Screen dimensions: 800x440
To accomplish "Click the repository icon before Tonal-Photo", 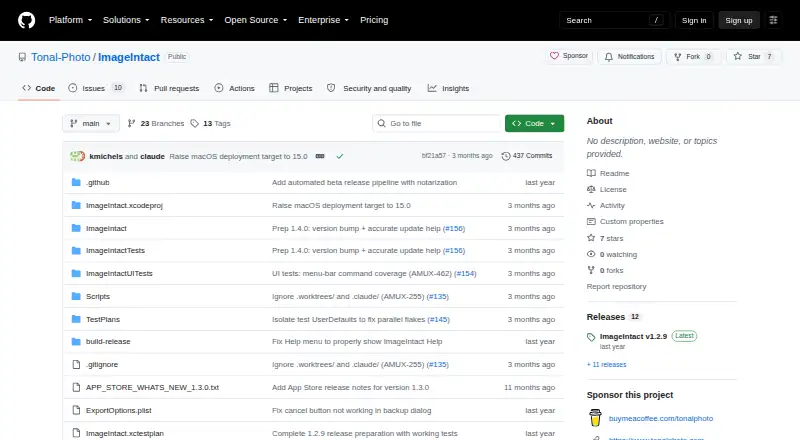I will tap(22, 57).
